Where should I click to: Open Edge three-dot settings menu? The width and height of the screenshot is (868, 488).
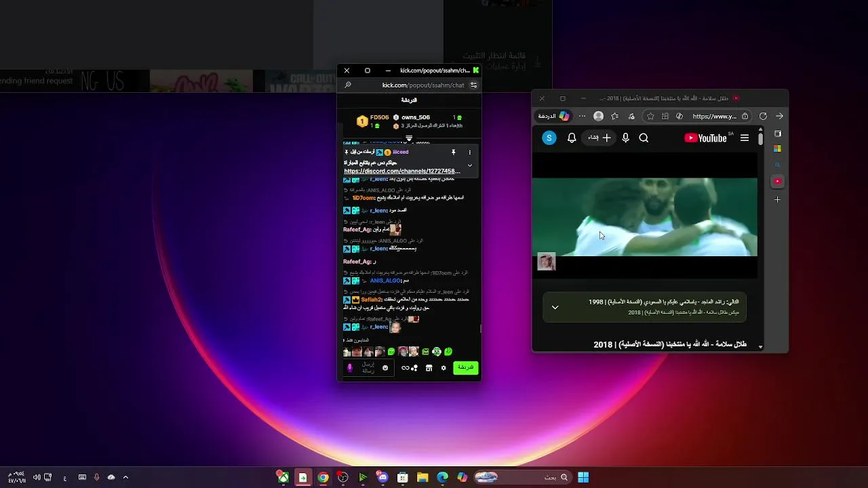(582, 117)
